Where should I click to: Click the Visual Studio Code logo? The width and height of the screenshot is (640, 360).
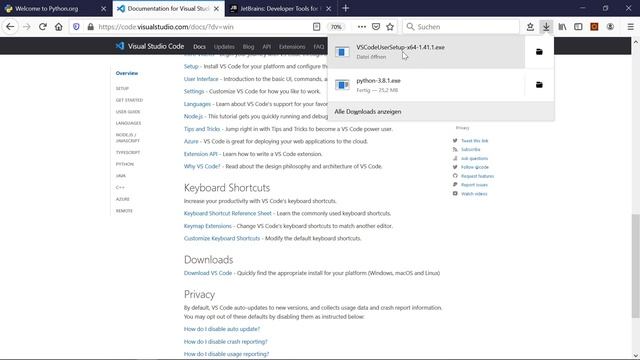(150, 46)
